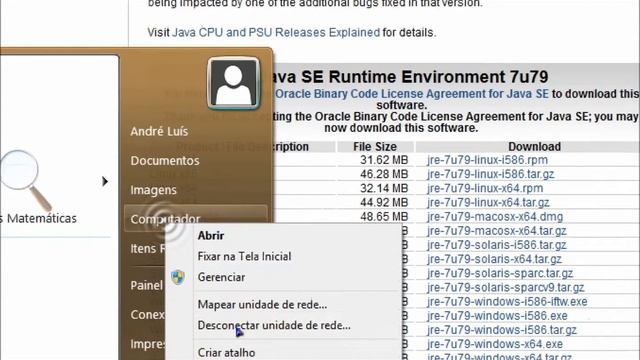Screen dimensions: 640x360
Task: Click the user account picture in Start menu
Action: pyautogui.click(x=233, y=84)
